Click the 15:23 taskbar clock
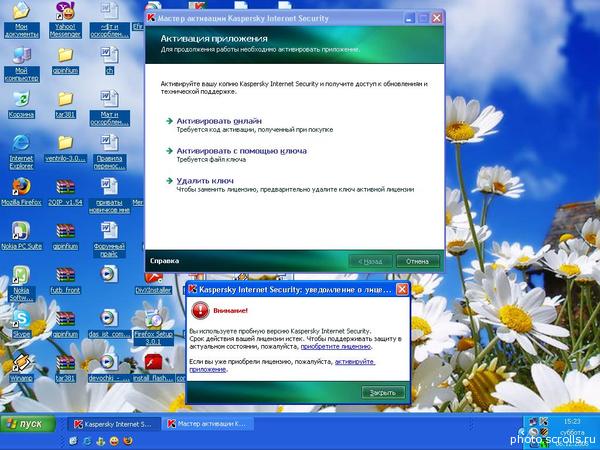This screenshot has height=450, width=600. (x=572, y=421)
